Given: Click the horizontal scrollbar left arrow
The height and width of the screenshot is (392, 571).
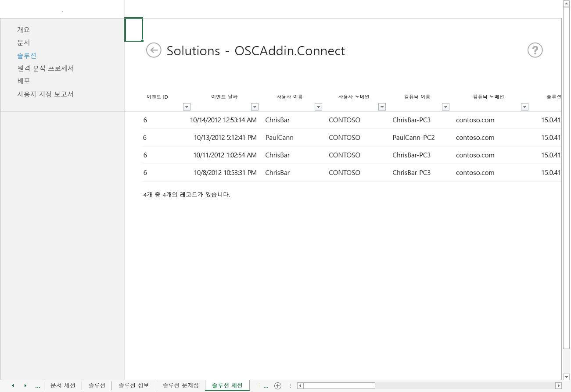Looking at the screenshot, I should [300, 386].
